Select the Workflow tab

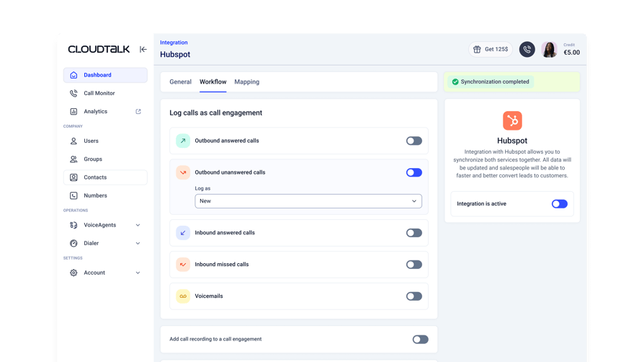click(213, 82)
